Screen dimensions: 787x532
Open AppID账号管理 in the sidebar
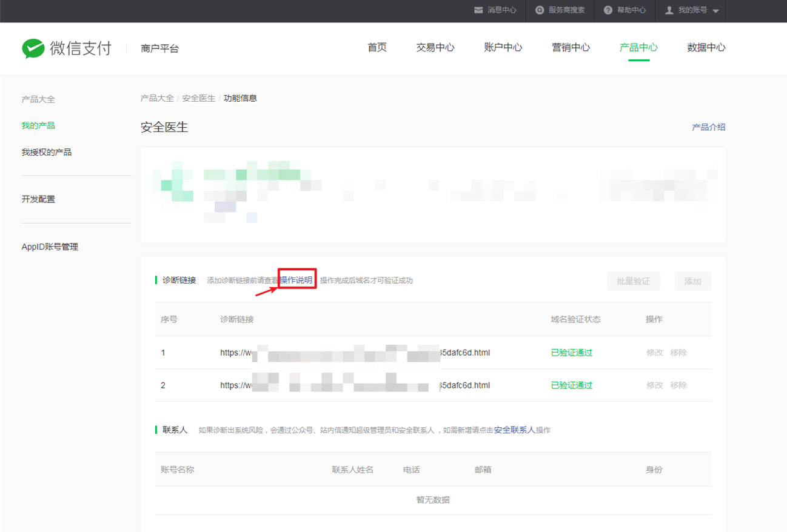50,247
